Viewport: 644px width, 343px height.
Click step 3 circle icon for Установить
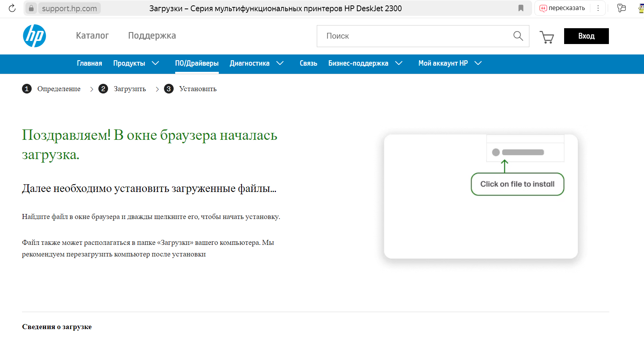pos(169,89)
